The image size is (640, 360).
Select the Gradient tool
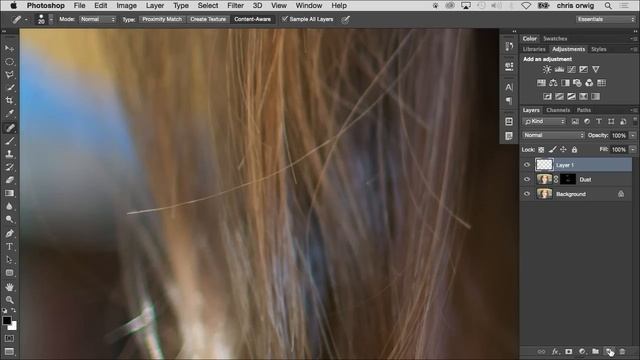[9, 193]
